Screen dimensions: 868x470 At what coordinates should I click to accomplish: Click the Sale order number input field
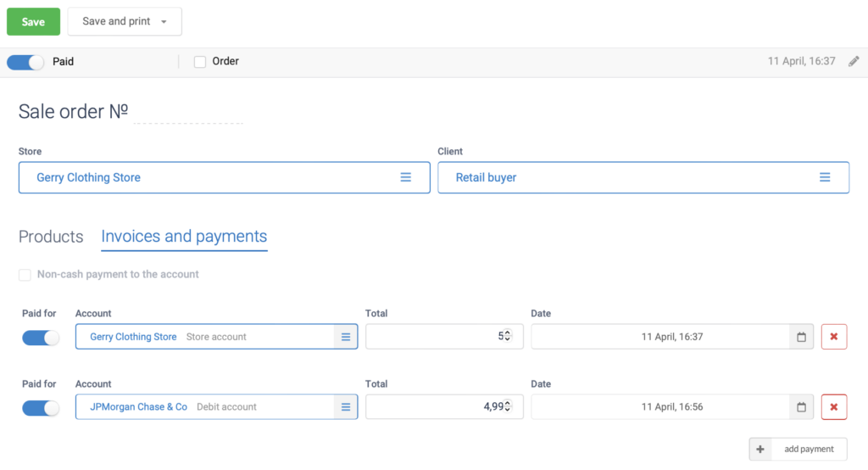(188, 113)
